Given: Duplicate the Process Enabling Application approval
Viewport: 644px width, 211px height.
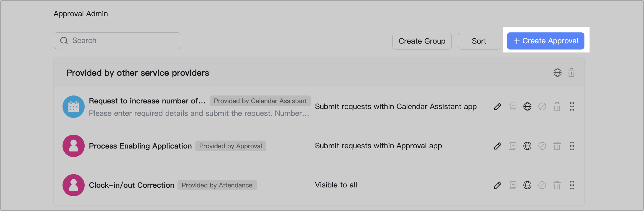Looking at the screenshot, I should 512,146.
